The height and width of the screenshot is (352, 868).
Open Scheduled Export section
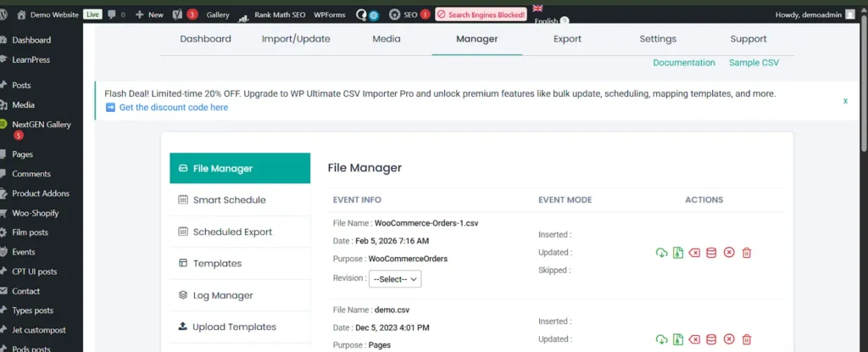pyautogui.click(x=240, y=232)
